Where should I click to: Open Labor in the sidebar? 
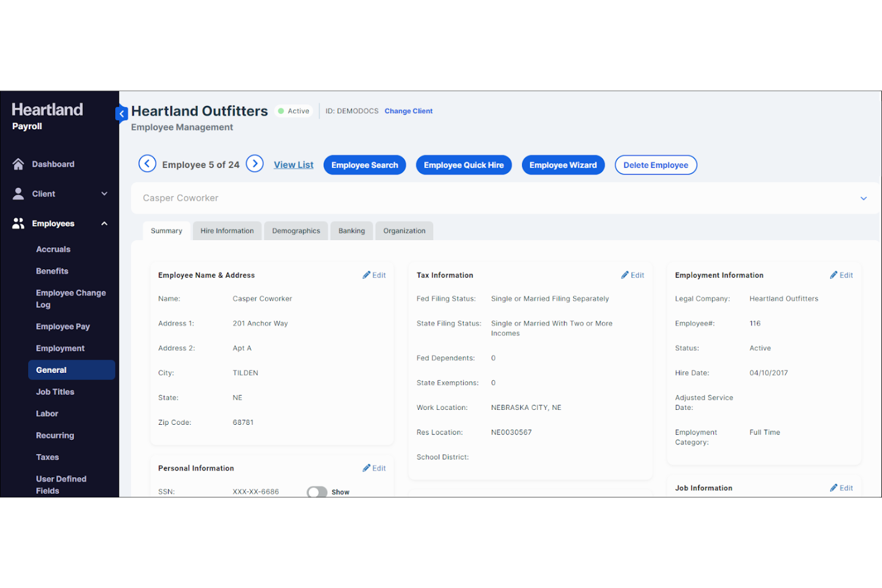tap(47, 413)
